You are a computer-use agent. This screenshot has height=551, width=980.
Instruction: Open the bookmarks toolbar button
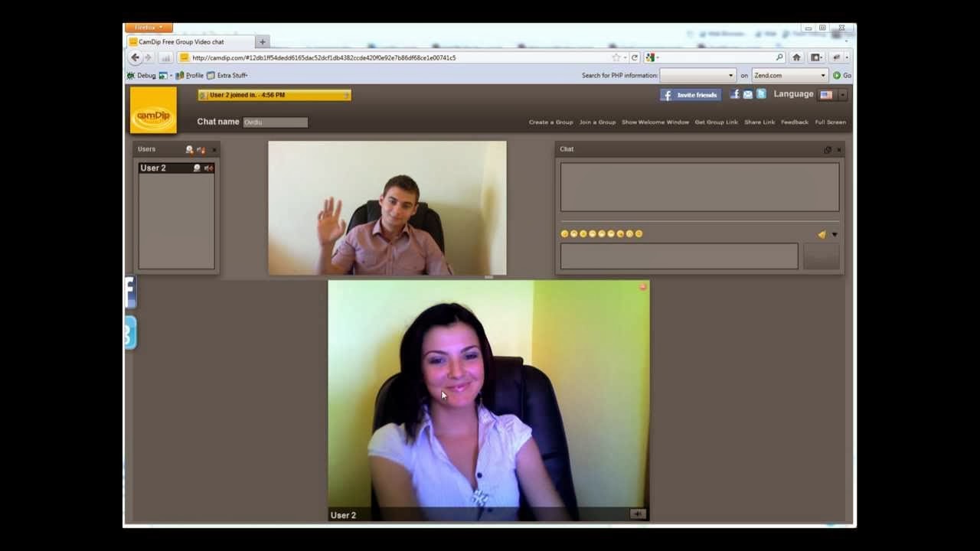pyautogui.click(x=817, y=57)
